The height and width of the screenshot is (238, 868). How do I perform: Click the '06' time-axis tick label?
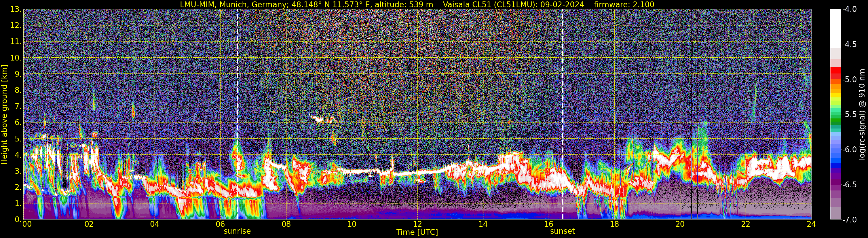tap(220, 224)
